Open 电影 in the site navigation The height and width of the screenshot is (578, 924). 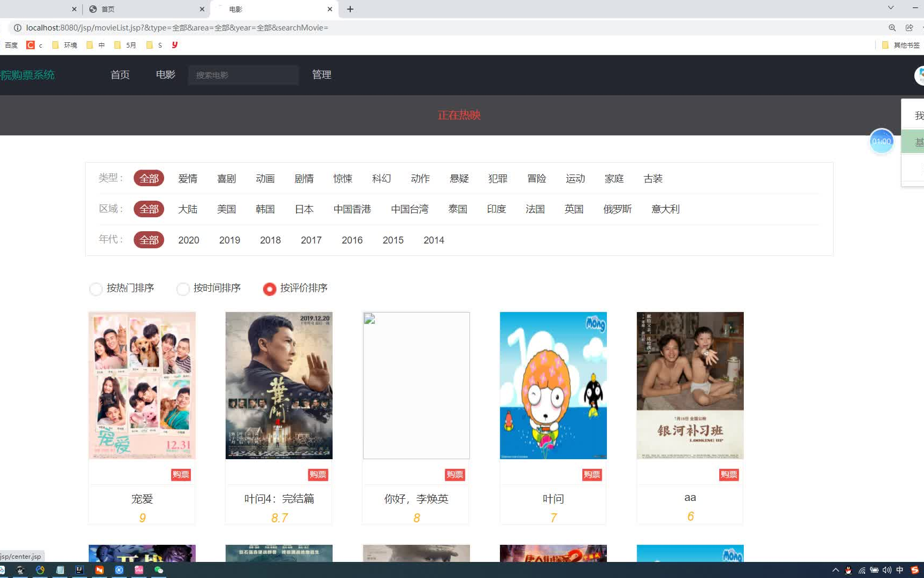(x=166, y=75)
